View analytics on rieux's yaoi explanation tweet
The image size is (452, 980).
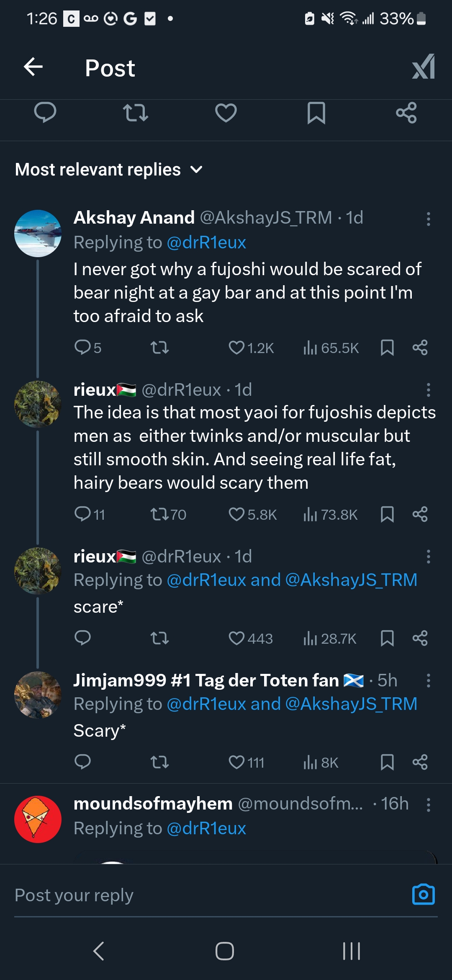pyautogui.click(x=331, y=514)
